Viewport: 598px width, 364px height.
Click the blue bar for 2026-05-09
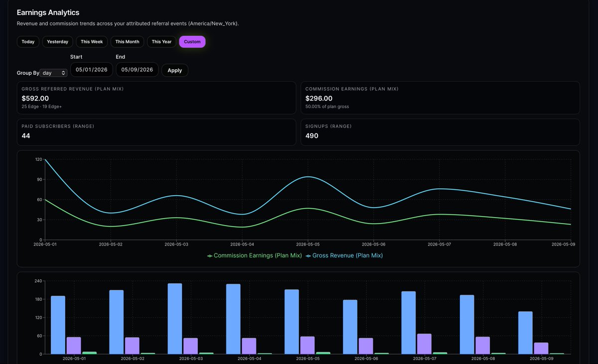click(x=525, y=333)
